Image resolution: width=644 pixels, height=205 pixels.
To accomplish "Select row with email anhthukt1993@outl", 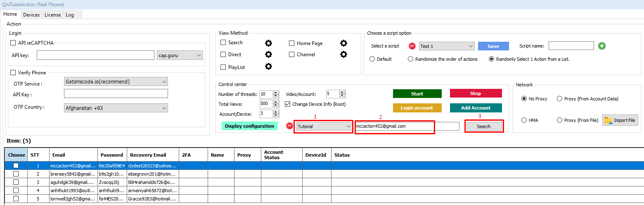I will 324,191.
